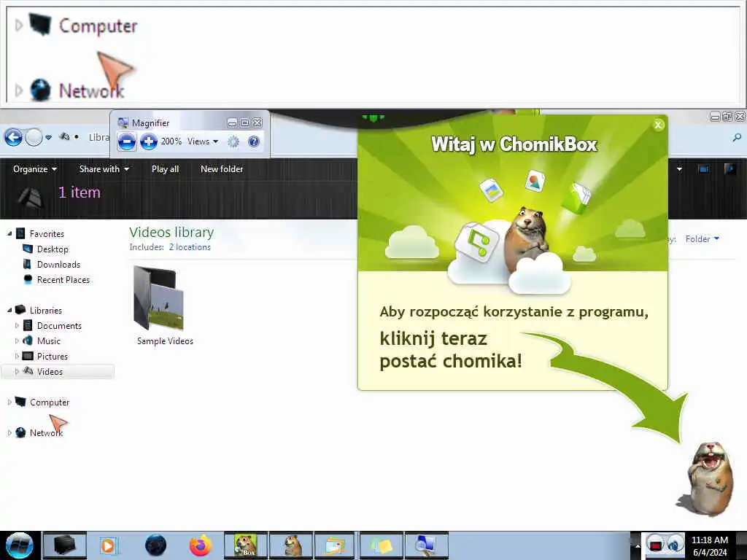Select the Sample Videos folder thumbnail
This screenshot has height=560, width=747.
pyautogui.click(x=158, y=298)
